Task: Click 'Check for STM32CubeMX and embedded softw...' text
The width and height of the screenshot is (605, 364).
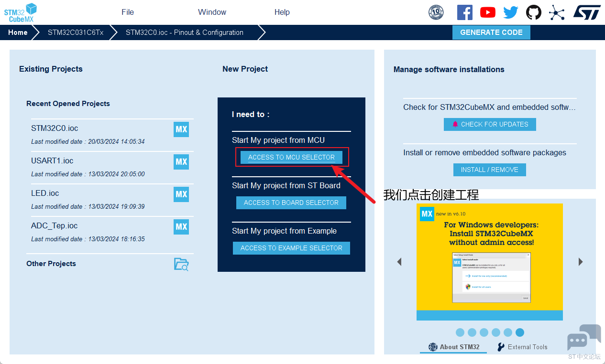Action: pyautogui.click(x=489, y=107)
